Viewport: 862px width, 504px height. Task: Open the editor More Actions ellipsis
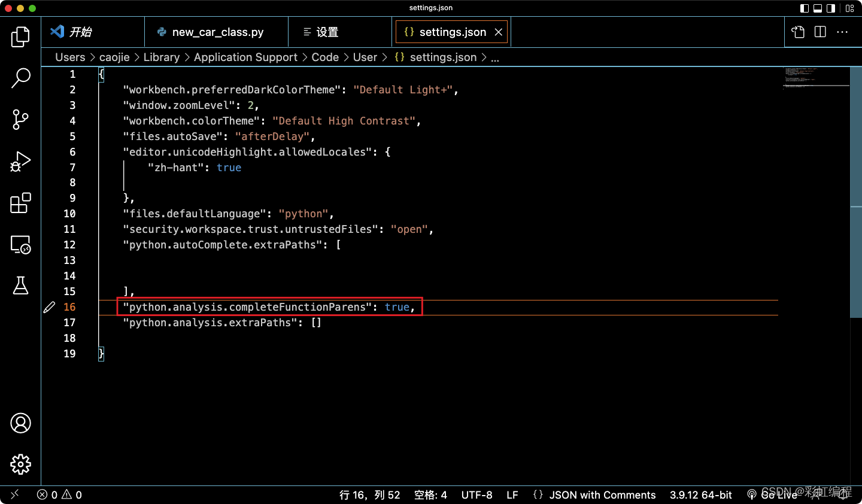pyautogui.click(x=842, y=32)
